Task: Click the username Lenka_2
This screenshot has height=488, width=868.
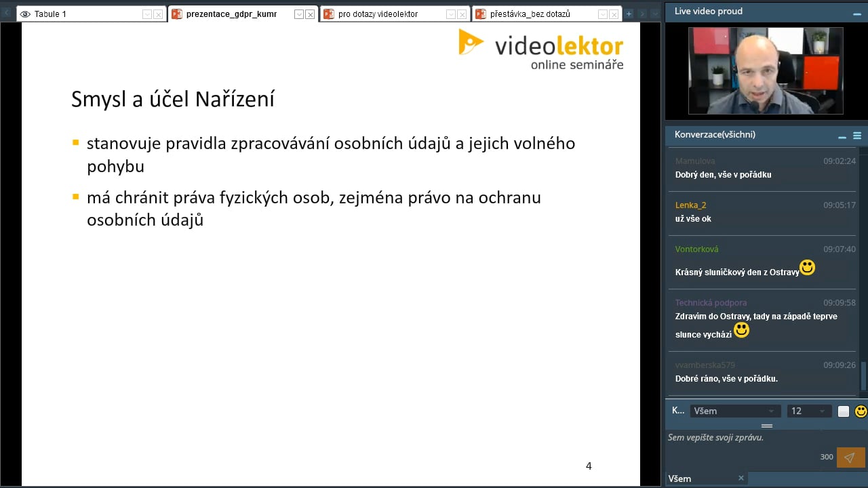Action: click(690, 205)
